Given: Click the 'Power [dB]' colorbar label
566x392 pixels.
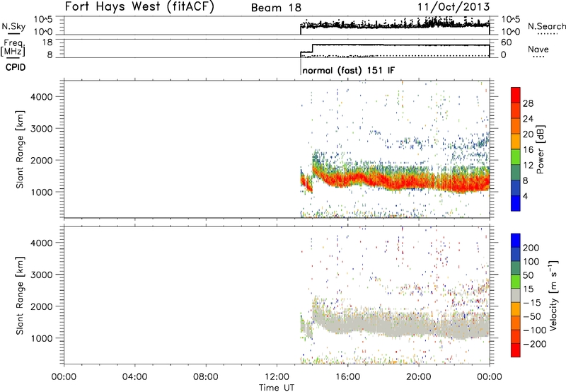Looking at the screenshot, I should pos(540,149).
